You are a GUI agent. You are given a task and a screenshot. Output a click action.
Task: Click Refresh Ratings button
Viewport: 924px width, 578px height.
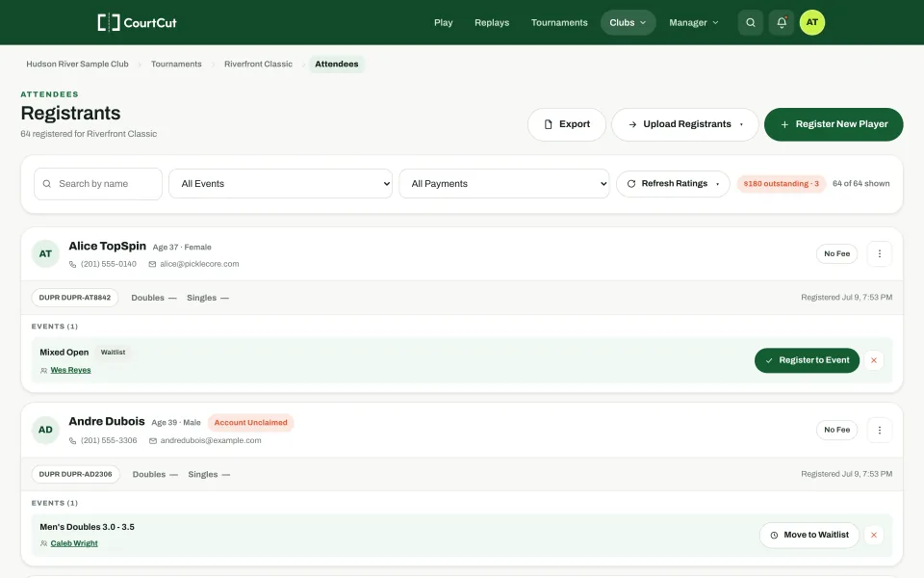point(673,184)
